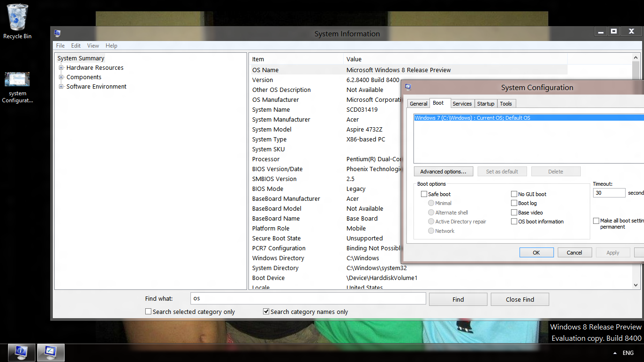This screenshot has width=644, height=362.
Task: Switch to the Services tab
Action: click(x=462, y=104)
